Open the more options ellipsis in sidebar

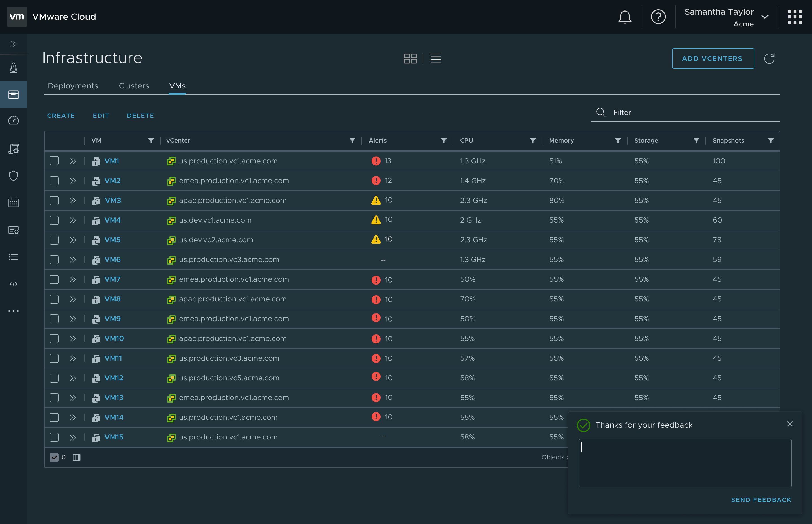tap(14, 311)
